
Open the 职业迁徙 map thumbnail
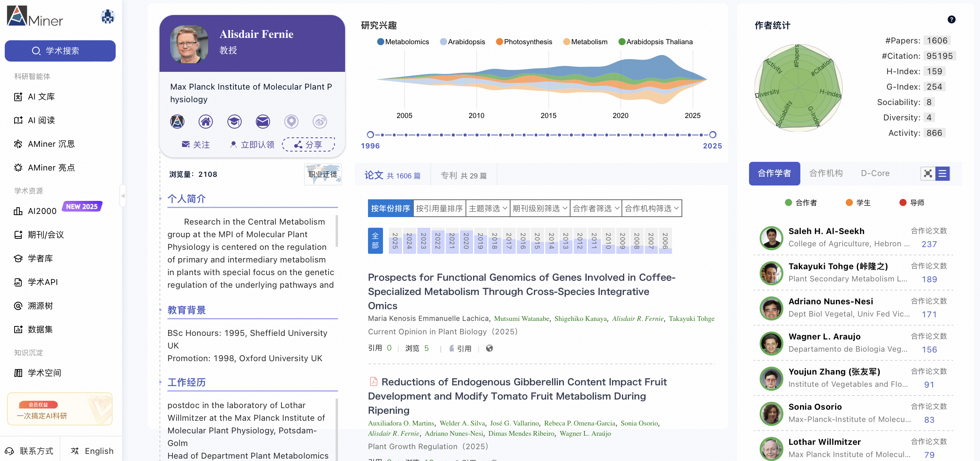pos(323,174)
